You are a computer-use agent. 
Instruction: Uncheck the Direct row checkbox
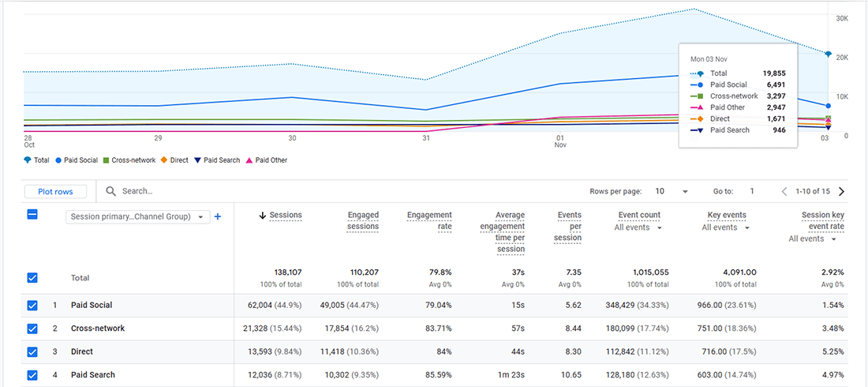click(32, 351)
